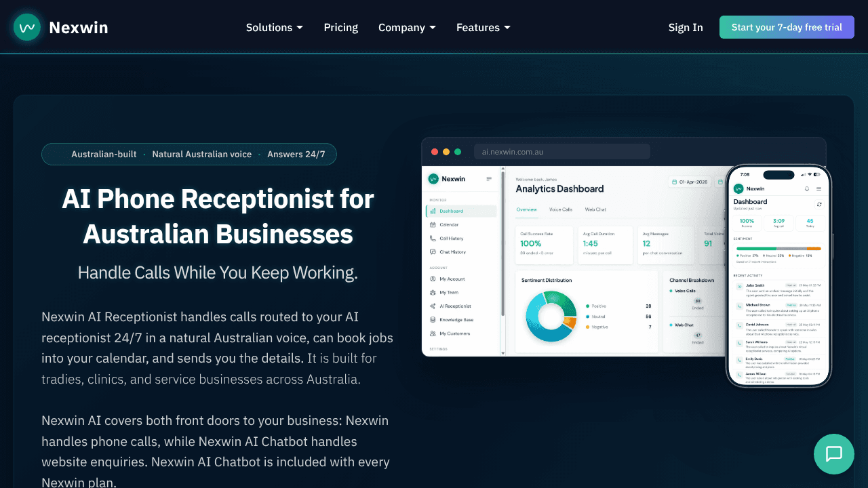
Task: Click the red window dot in browser mockup
Action: 434,152
